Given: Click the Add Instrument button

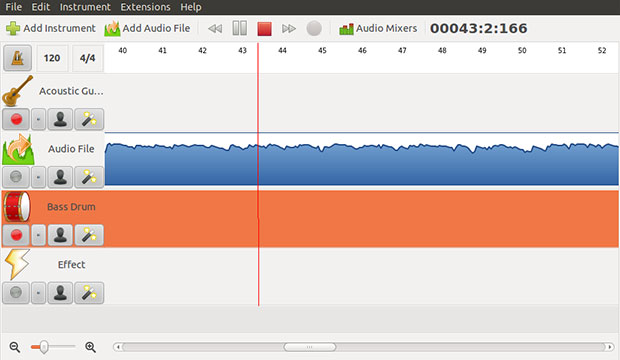Looking at the screenshot, I should (x=51, y=28).
